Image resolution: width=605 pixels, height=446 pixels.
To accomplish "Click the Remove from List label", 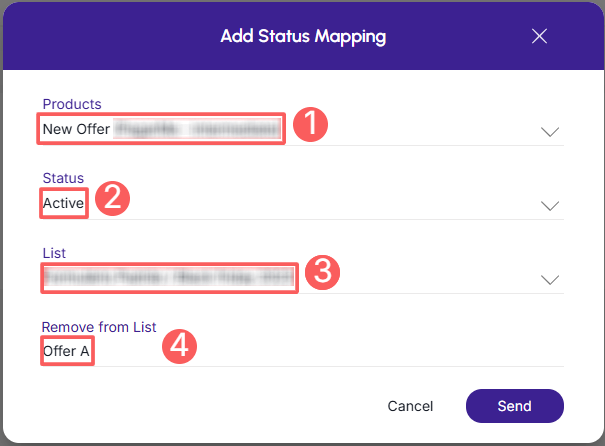I will click(99, 327).
